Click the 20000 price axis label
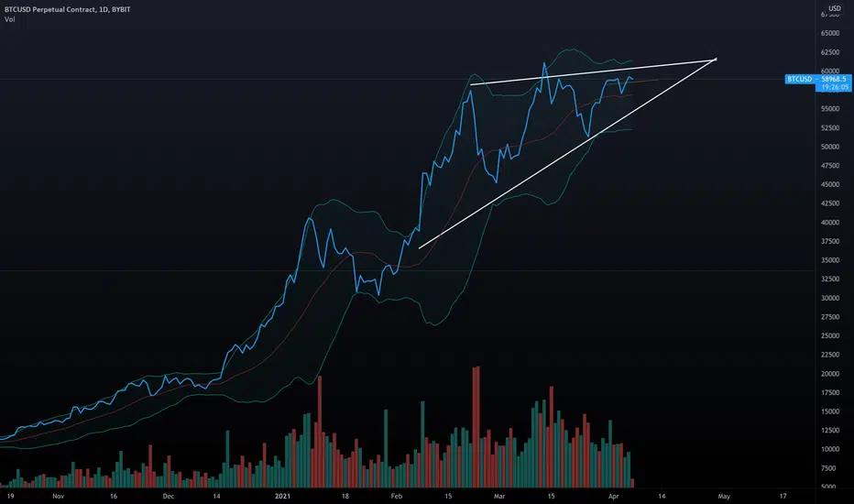The height and width of the screenshot is (504, 854). coord(830,374)
